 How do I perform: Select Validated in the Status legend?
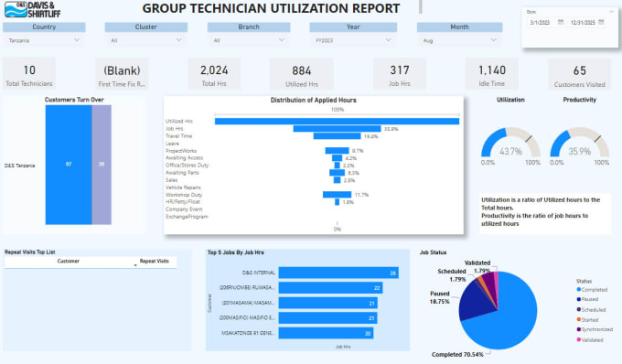point(590,340)
